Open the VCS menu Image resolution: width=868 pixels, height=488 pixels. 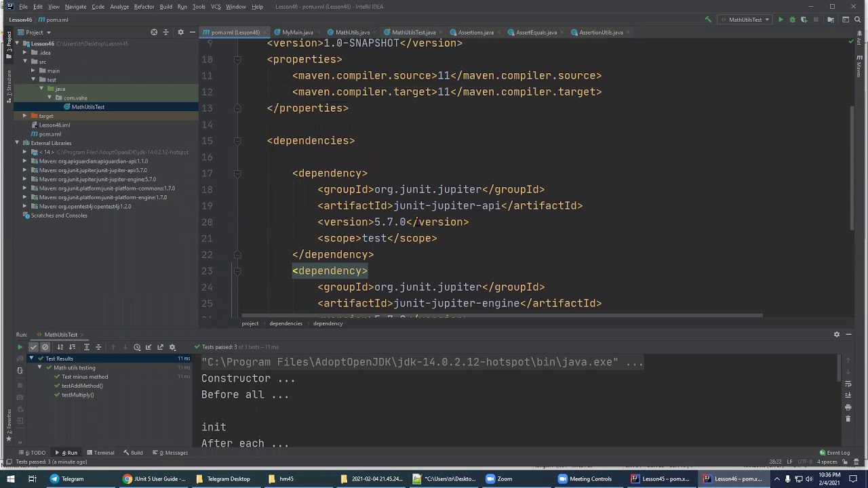coord(216,7)
